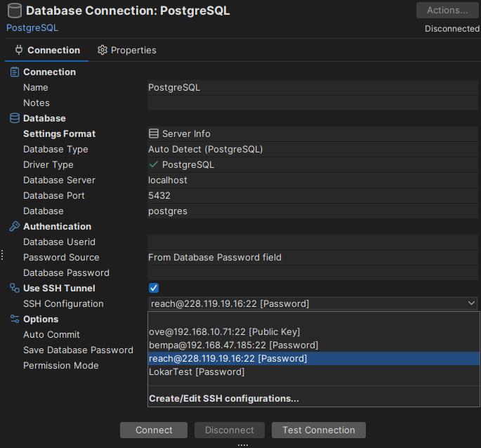The image size is (481, 448).
Task: Click the Auto Commit label
Action: click(51, 334)
